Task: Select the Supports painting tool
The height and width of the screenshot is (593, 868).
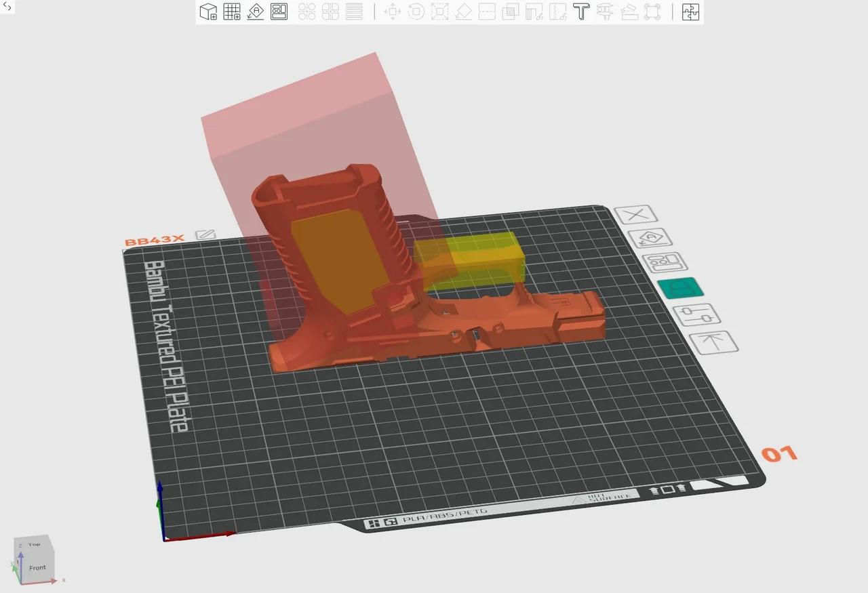Action: pos(534,12)
